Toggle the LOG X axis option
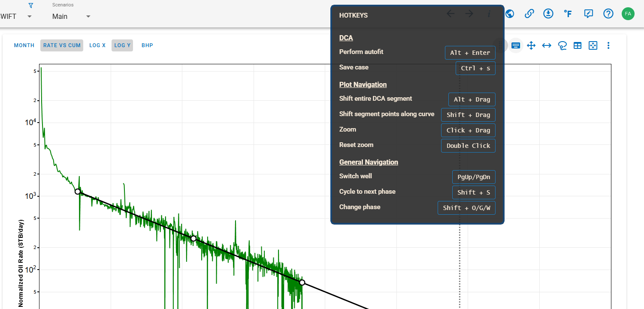Image resolution: width=644 pixels, height=309 pixels. [x=97, y=45]
